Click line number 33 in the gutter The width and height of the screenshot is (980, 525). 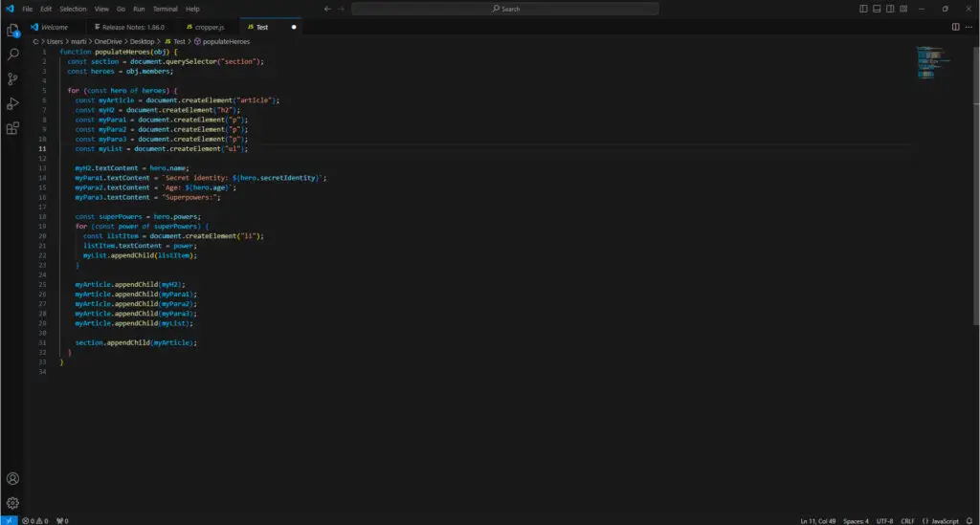[x=42, y=362]
